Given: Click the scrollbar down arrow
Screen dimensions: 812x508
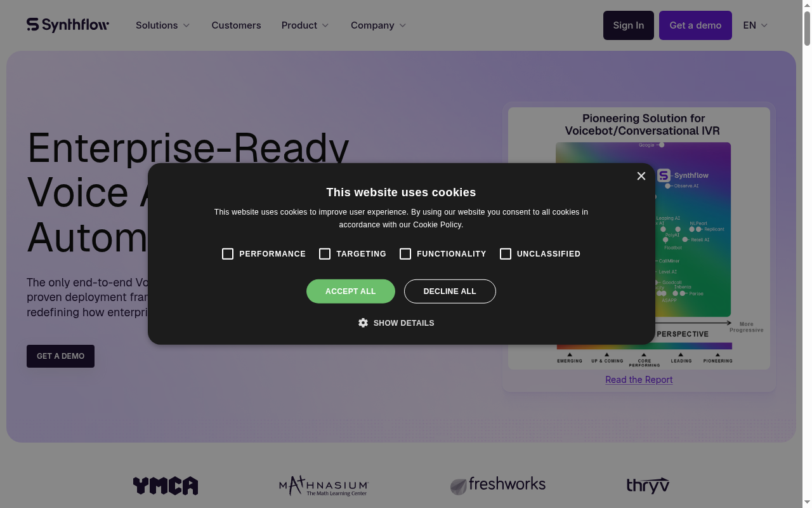Looking at the screenshot, I should [807, 503].
